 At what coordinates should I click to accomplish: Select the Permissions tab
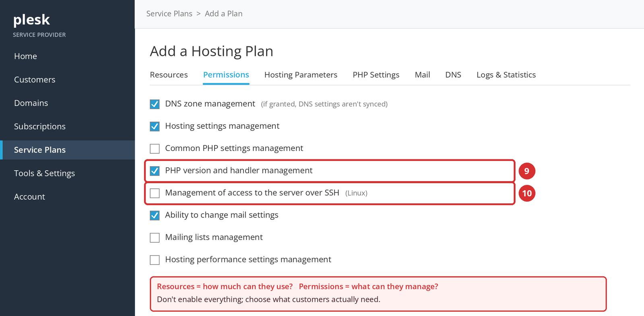(x=226, y=75)
